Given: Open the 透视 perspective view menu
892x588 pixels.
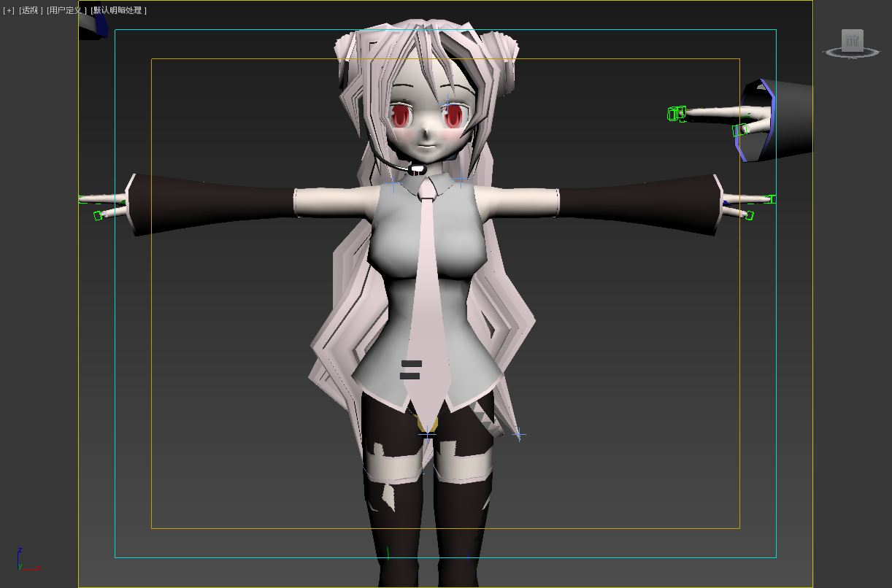Looking at the screenshot, I should [x=31, y=10].
